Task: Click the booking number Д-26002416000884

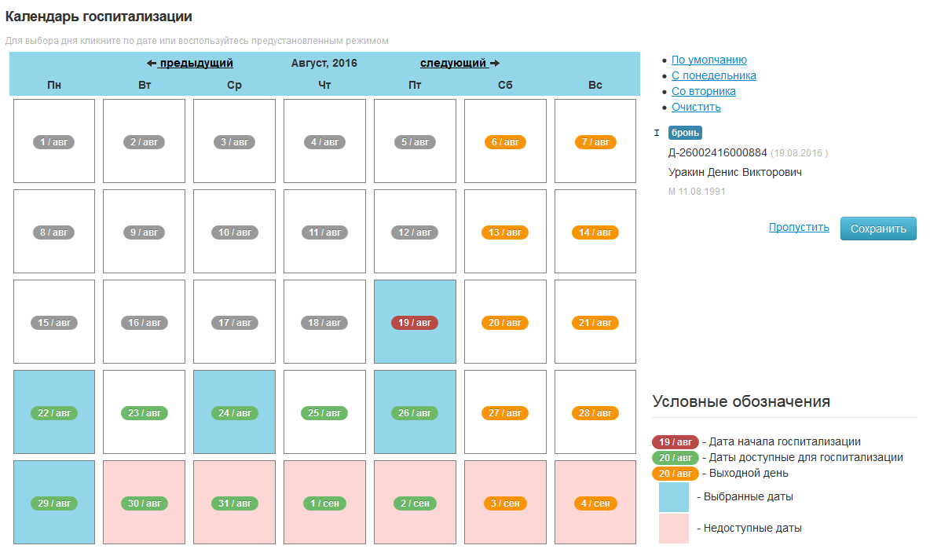Action: point(718,152)
